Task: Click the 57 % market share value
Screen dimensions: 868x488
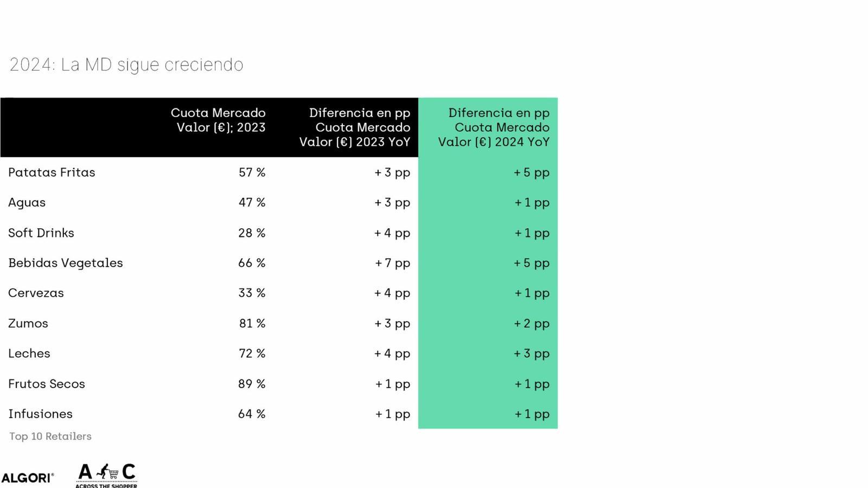Action: pos(252,172)
